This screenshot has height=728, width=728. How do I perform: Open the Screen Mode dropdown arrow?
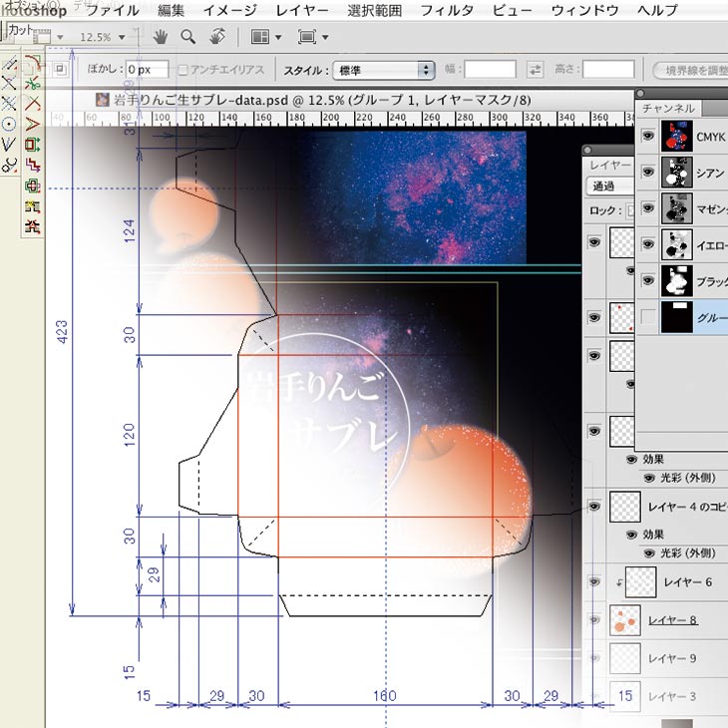(325, 37)
